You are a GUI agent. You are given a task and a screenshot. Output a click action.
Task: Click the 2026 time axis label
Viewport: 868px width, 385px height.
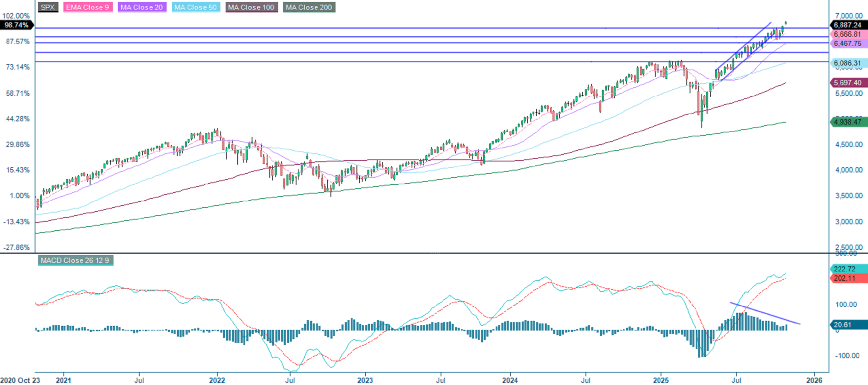[x=814, y=380]
